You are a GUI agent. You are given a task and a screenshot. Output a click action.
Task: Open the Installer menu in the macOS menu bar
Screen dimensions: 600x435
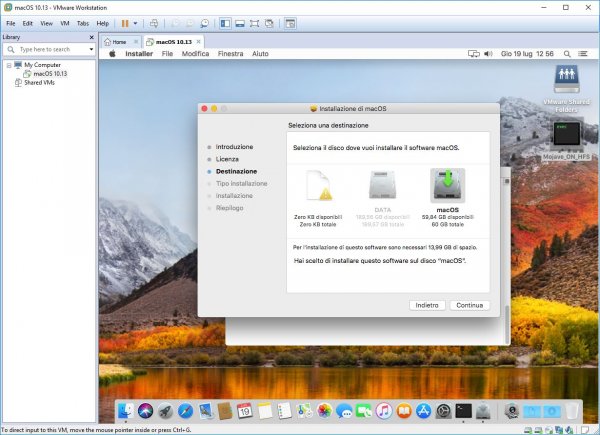pyautogui.click(x=139, y=54)
